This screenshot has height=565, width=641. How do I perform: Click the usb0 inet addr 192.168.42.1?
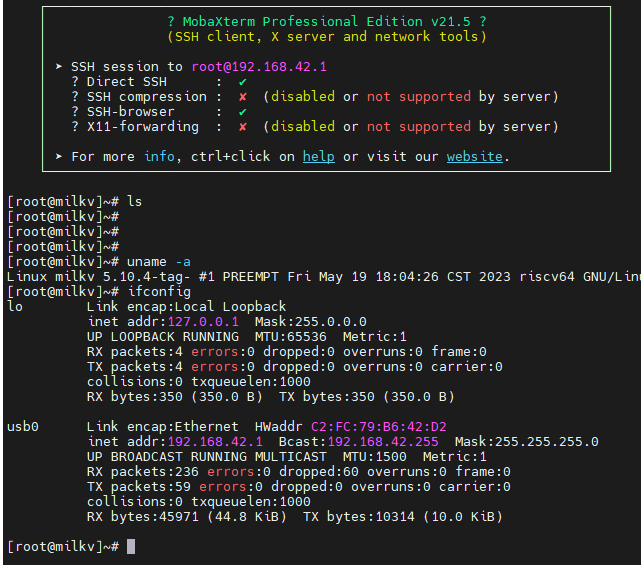click(x=215, y=442)
